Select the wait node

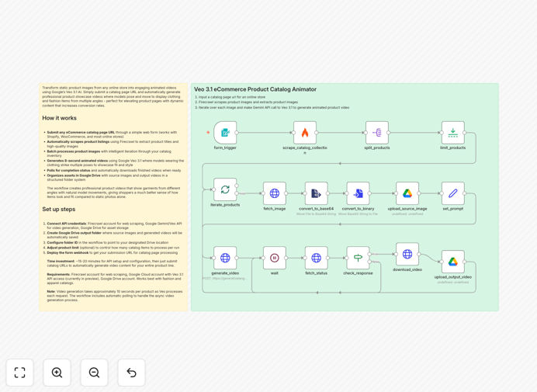point(275,258)
